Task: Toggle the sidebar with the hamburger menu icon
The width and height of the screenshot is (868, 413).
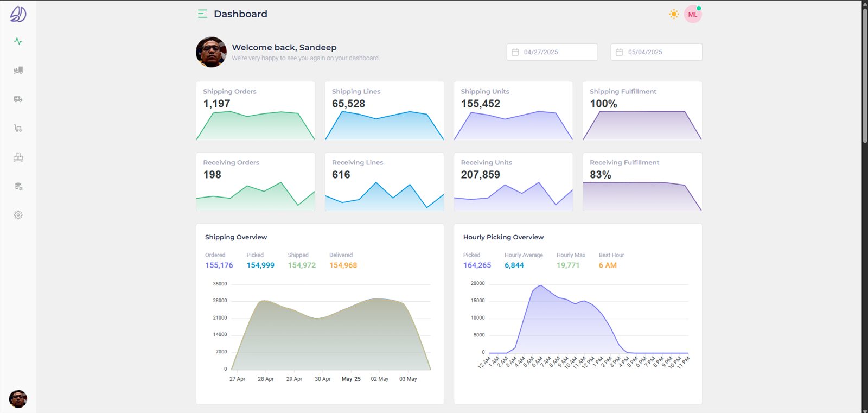Action: tap(202, 14)
